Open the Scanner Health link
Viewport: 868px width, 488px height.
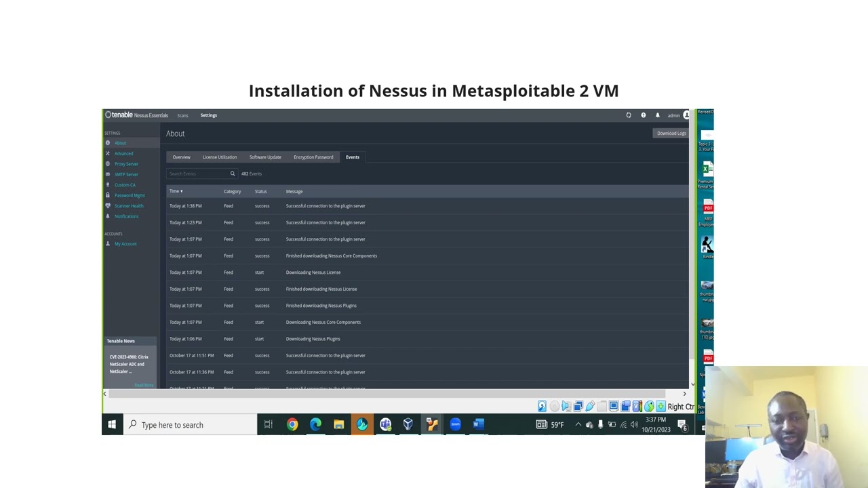129,206
